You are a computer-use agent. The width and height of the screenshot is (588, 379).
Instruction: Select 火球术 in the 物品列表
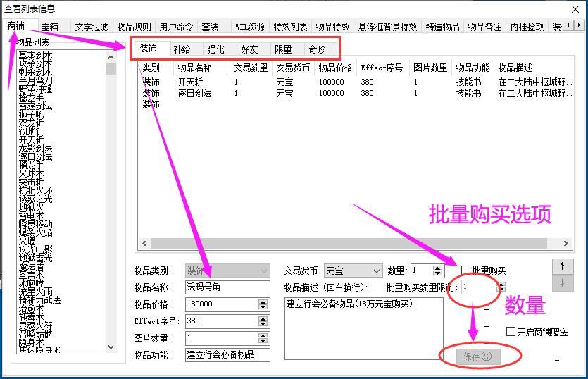(x=31, y=172)
